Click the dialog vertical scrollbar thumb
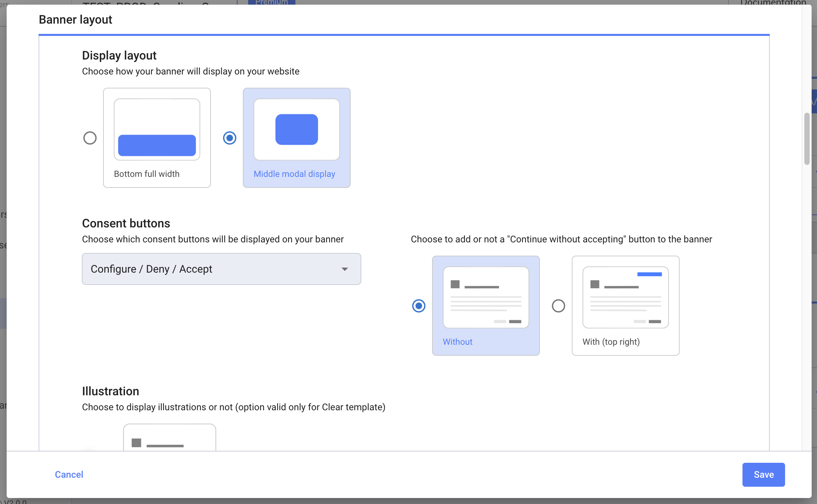Screen dimensions: 817x504 pyautogui.click(x=806, y=138)
